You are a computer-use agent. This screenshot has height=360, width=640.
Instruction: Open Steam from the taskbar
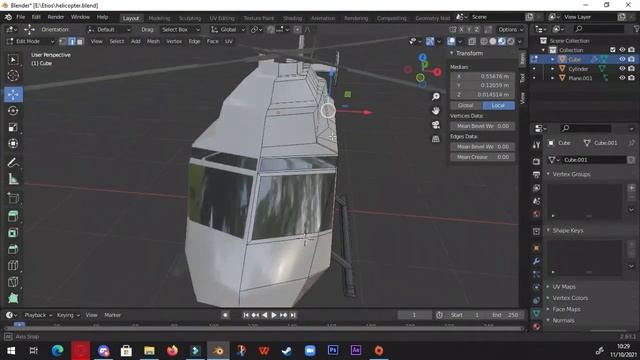pyautogui.click(x=287, y=351)
